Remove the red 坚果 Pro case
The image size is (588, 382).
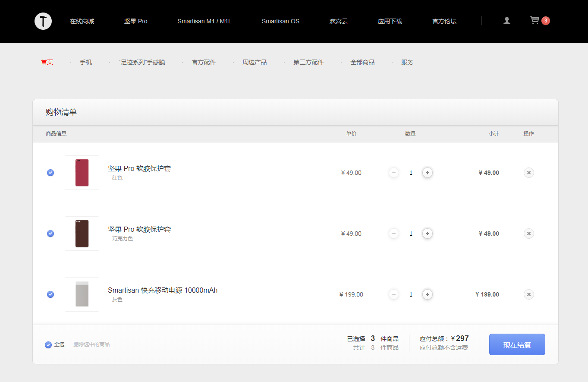pyautogui.click(x=528, y=173)
